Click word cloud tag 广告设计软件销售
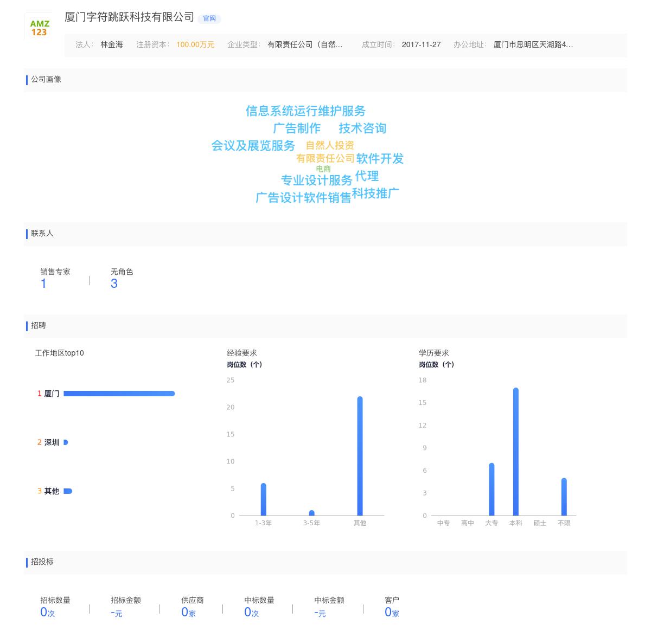This screenshot has height=644, width=651. click(x=304, y=198)
